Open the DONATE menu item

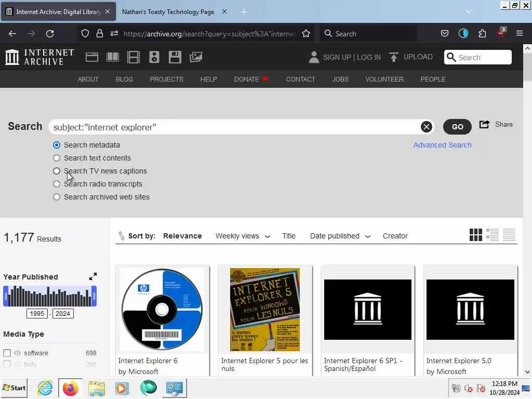coord(250,79)
